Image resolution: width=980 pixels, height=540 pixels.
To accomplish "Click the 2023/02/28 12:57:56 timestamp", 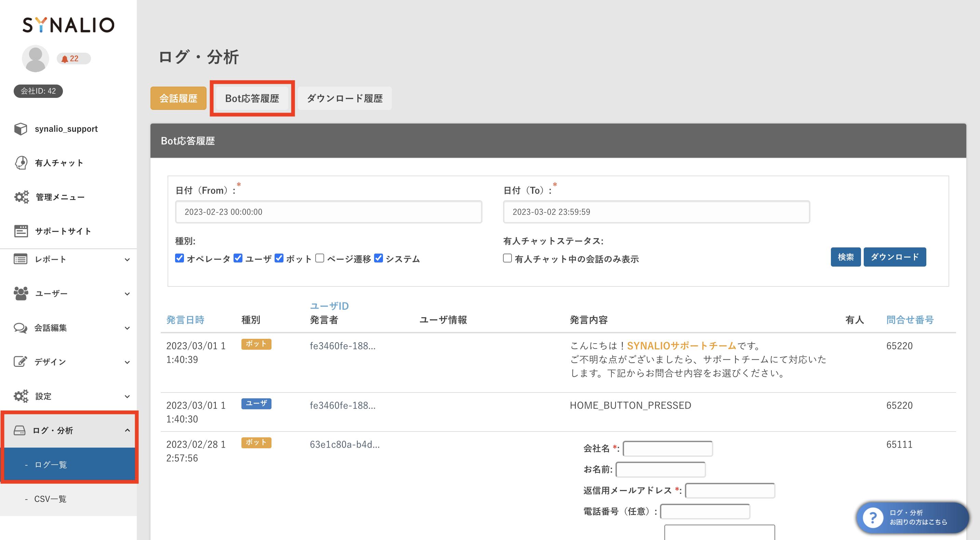I will click(196, 451).
